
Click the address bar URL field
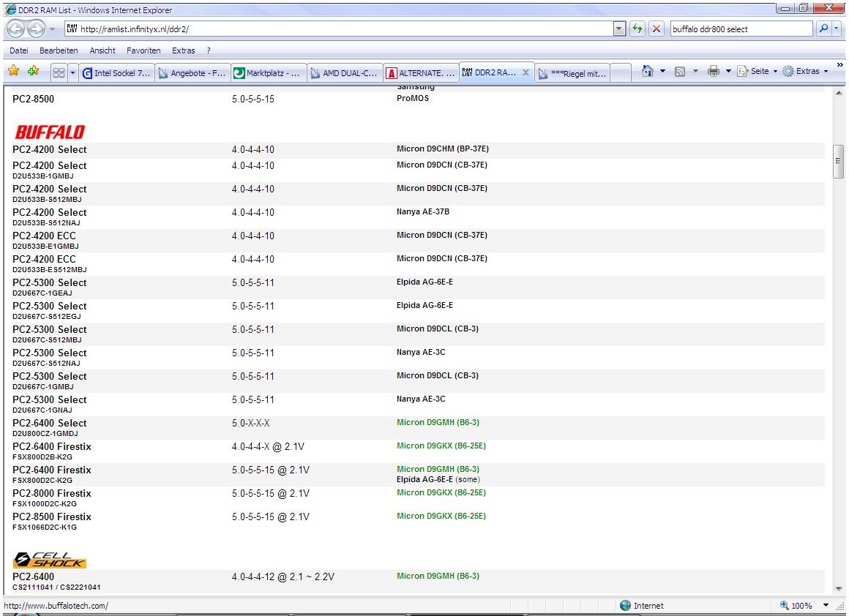(345, 29)
